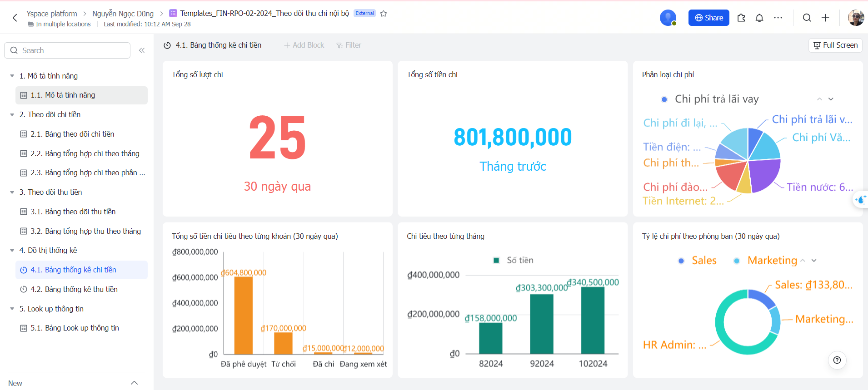Click the 801,800,000 total value
This screenshot has width=868, height=390.
pos(513,137)
